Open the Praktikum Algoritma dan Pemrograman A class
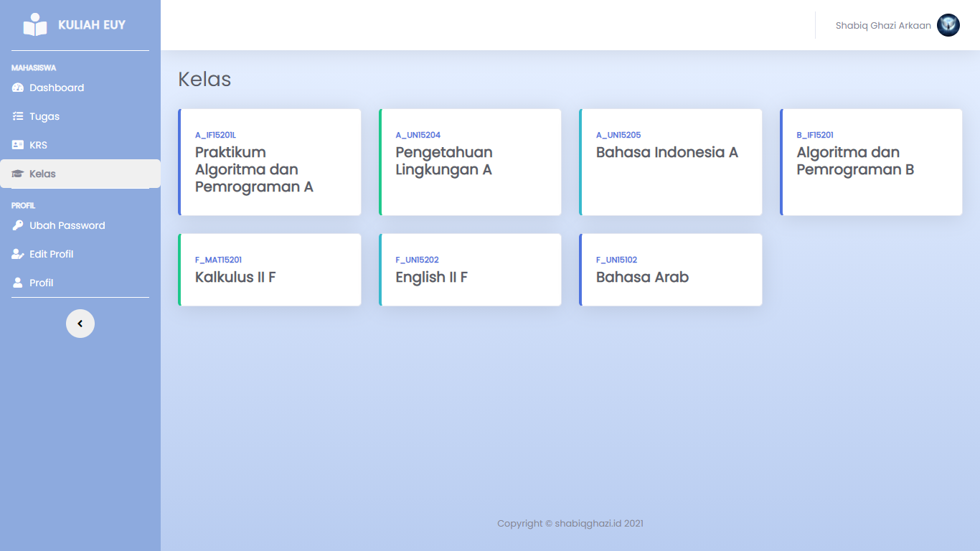 (270, 162)
